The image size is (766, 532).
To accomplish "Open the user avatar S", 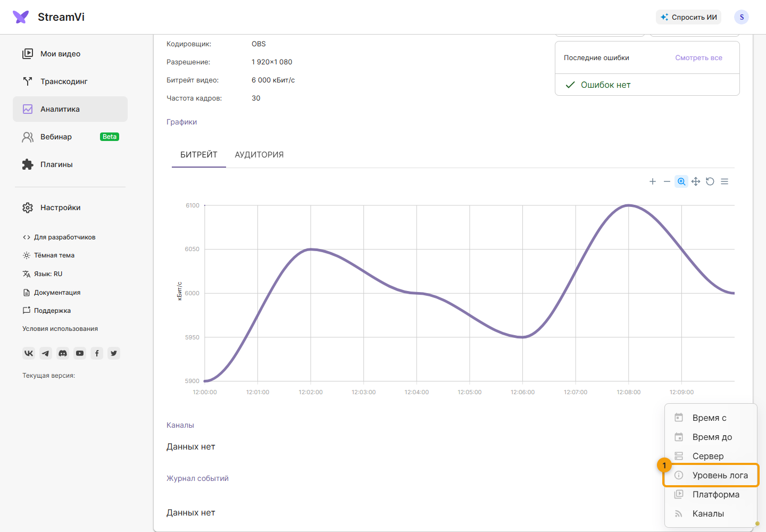I will coord(742,17).
